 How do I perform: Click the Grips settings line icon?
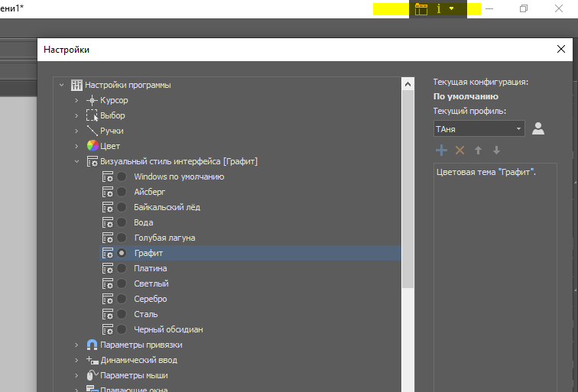[x=93, y=131]
